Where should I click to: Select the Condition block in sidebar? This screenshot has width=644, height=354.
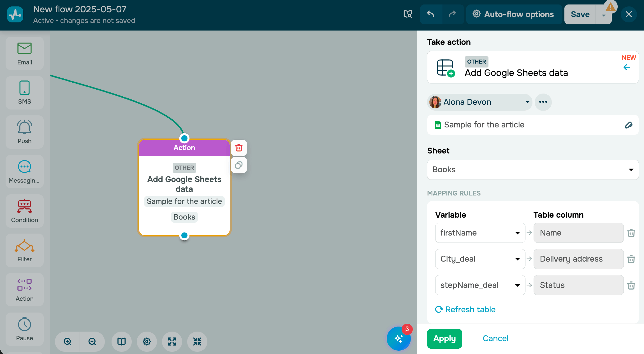25,211
